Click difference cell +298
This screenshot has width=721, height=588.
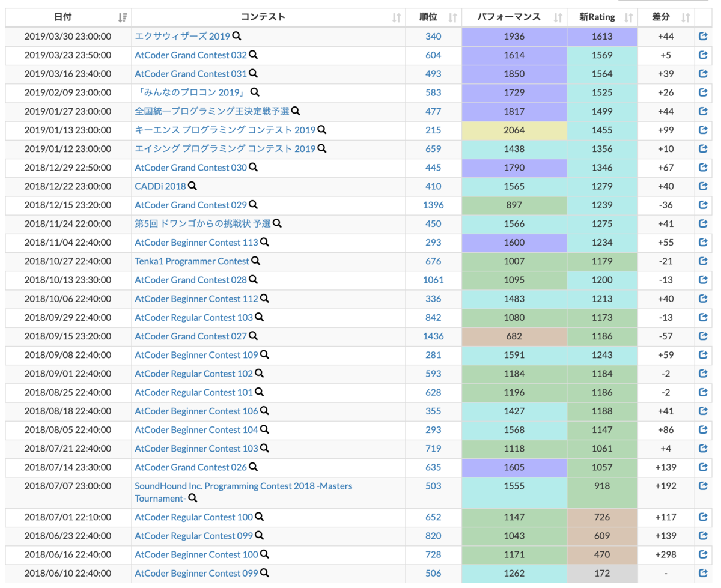pyautogui.click(x=666, y=554)
